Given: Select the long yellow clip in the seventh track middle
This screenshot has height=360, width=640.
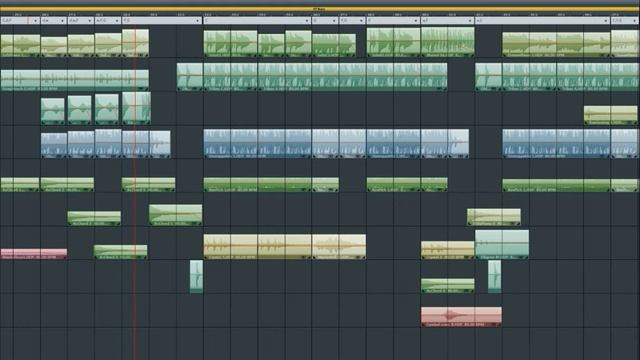Looking at the screenshot, I should pyautogui.click(x=258, y=247).
